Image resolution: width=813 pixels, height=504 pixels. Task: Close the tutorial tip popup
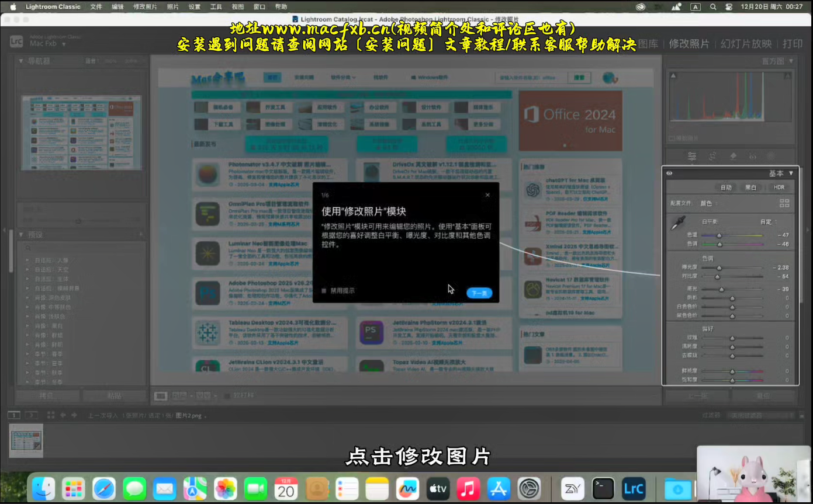pyautogui.click(x=487, y=195)
